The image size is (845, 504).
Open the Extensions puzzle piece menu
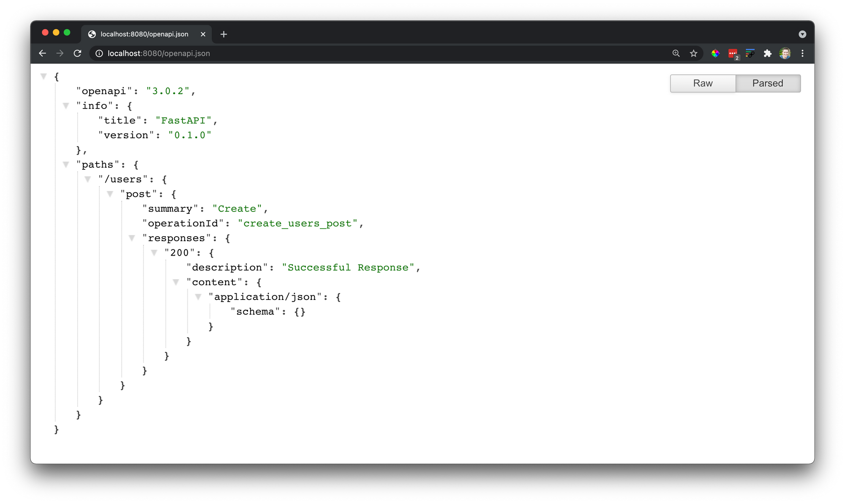(767, 53)
